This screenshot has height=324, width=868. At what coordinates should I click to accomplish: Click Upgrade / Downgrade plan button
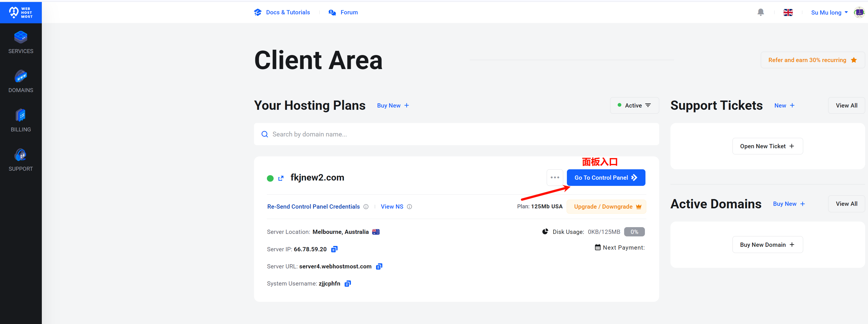click(x=606, y=207)
